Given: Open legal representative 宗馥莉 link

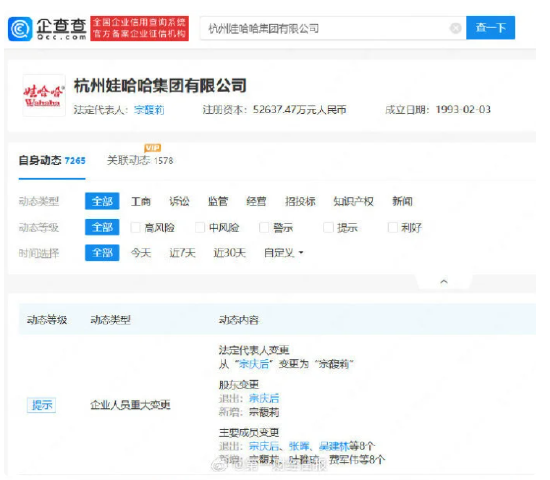Looking at the screenshot, I should pos(149,110).
